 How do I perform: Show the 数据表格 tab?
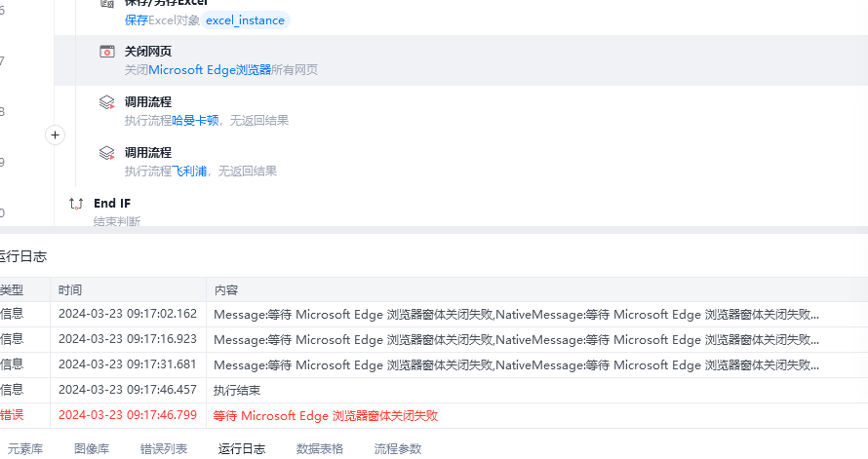click(320, 449)
